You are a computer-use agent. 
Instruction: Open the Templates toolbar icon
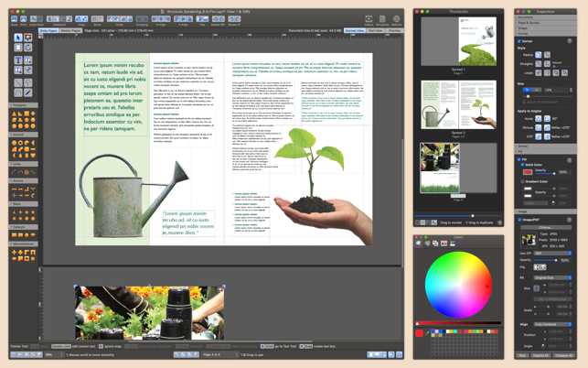[x=382, y=19]
